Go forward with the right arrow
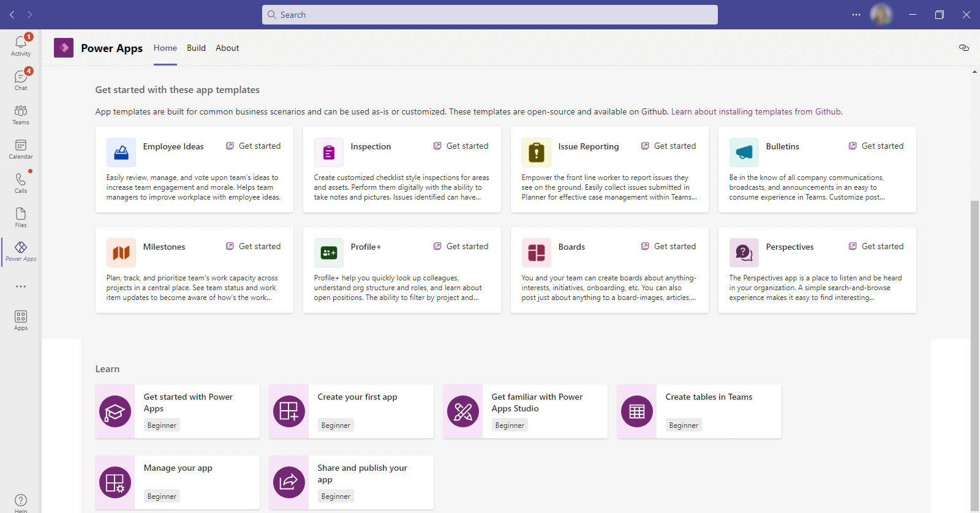Viewport: 980px width, 513px height. [29, 15]
